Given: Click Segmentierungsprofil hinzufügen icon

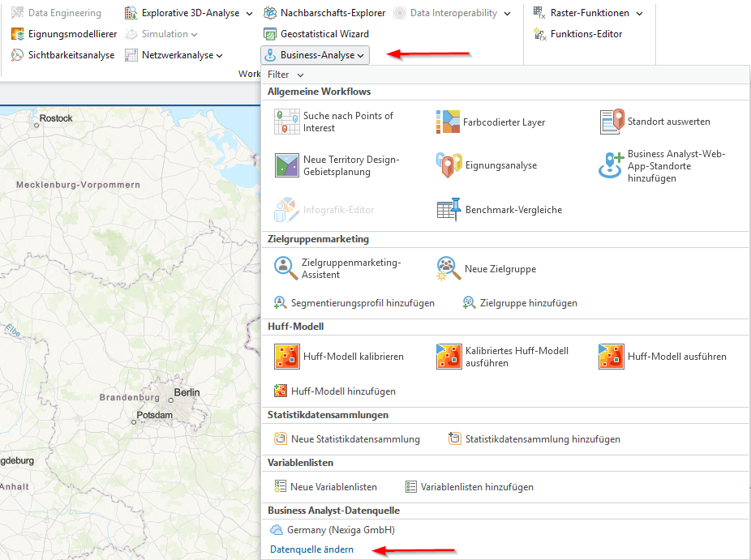Looking at the screenshot, I should pyautogui.click(x=280, y=302).
